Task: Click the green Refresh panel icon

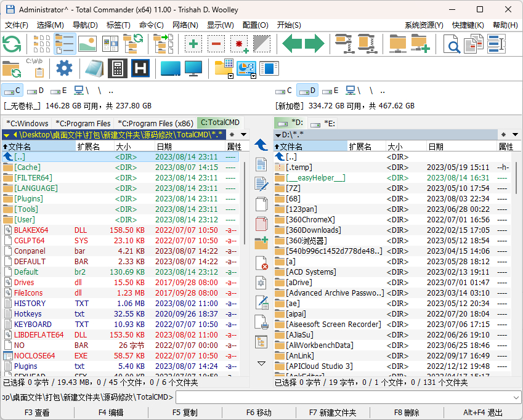Action: pyautogui.click(x=12, y=44)
